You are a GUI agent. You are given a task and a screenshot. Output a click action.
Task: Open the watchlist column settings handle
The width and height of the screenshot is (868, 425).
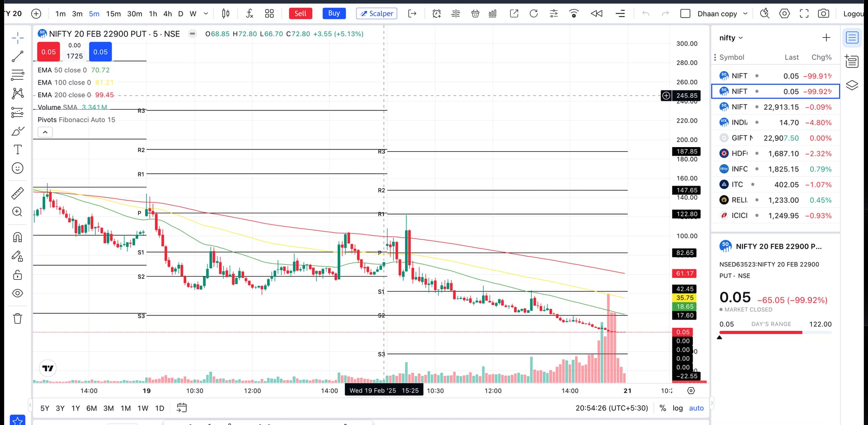[x=715, y=57]
